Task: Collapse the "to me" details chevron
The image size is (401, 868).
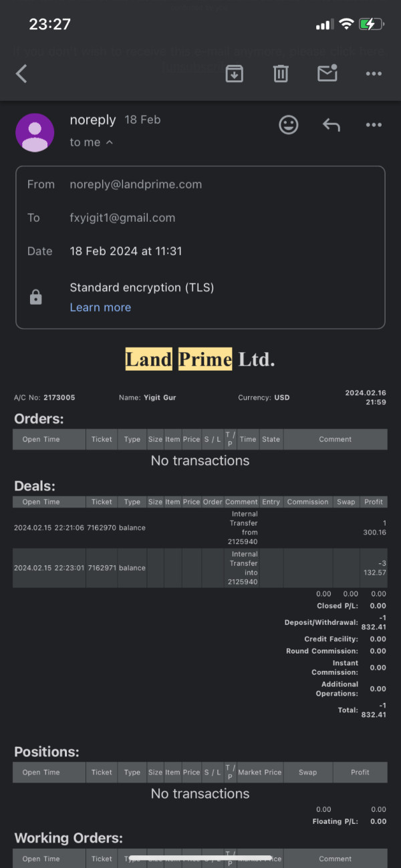Action: 110,142
